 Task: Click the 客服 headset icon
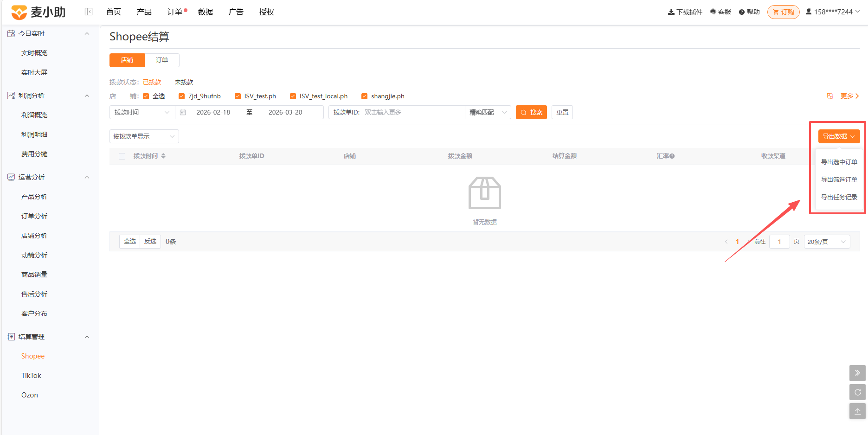pos(713,12)
